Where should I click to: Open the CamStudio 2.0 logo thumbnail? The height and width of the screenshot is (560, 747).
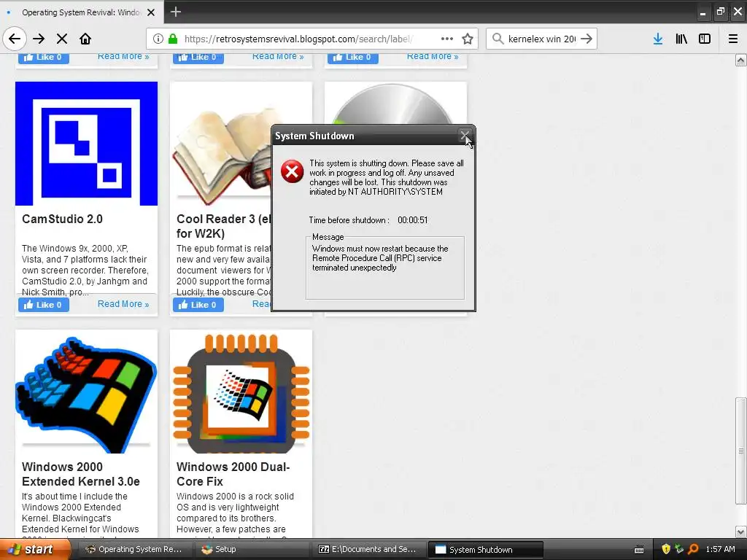tap(86, 144)
